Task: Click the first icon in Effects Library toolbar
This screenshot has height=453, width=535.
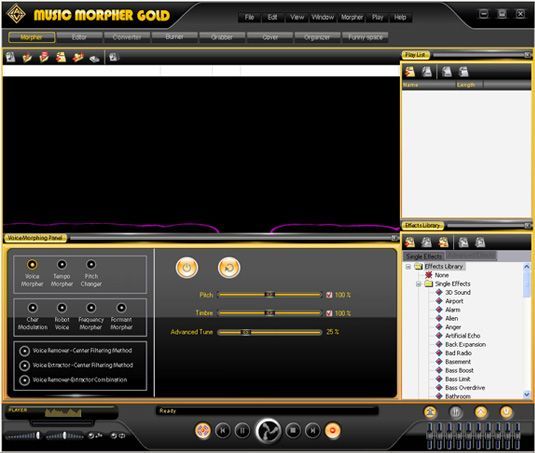Action: tap(409, 242)
